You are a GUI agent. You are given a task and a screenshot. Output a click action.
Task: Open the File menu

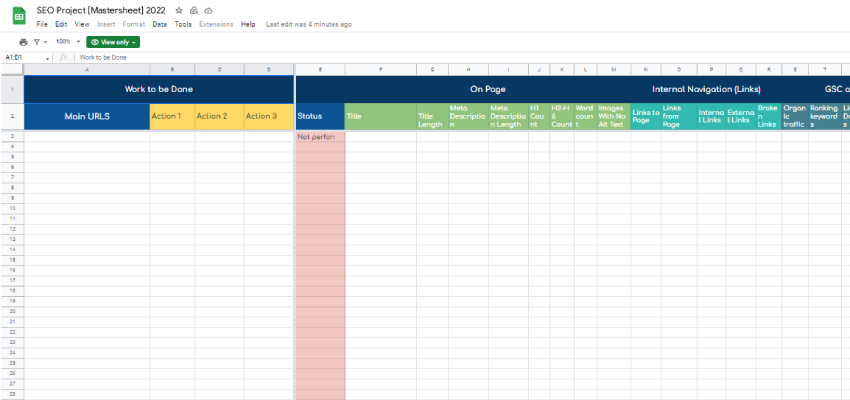click(x=41, y=24)
